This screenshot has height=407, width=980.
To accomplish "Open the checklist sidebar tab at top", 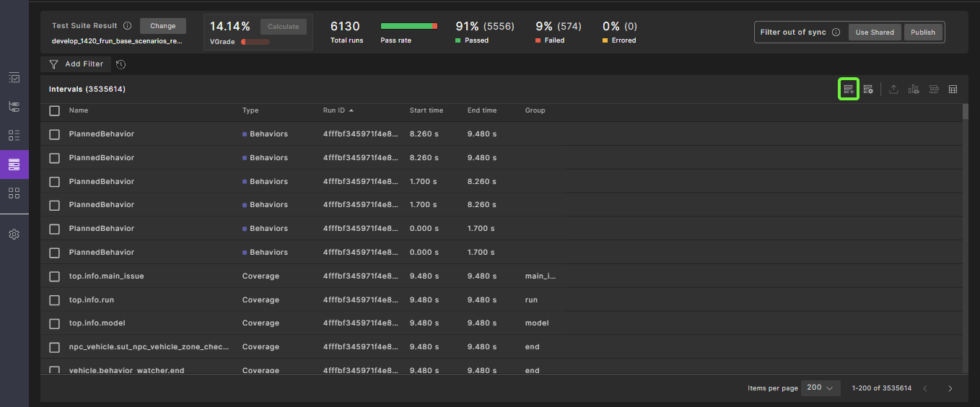I will point(14,78).
